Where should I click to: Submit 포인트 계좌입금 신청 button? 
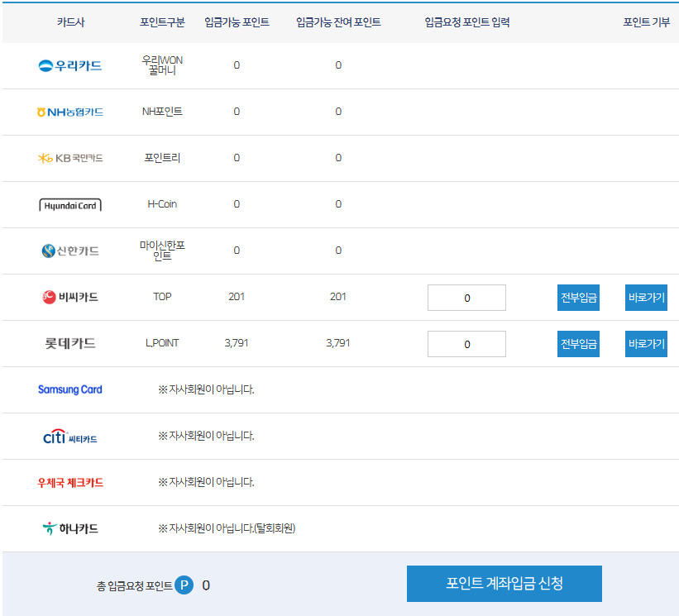[504, 584]
